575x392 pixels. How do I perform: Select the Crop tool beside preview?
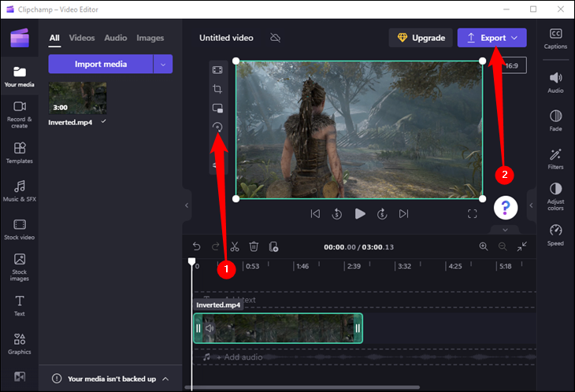click(x=217, y=89)
